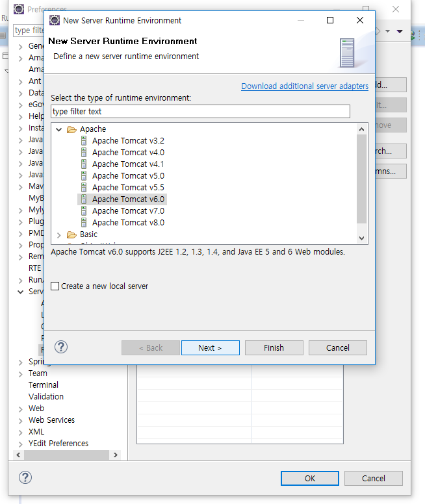425x504 pixels.
Task: Expand Ant in the Preferences tree
Action: 21,82
